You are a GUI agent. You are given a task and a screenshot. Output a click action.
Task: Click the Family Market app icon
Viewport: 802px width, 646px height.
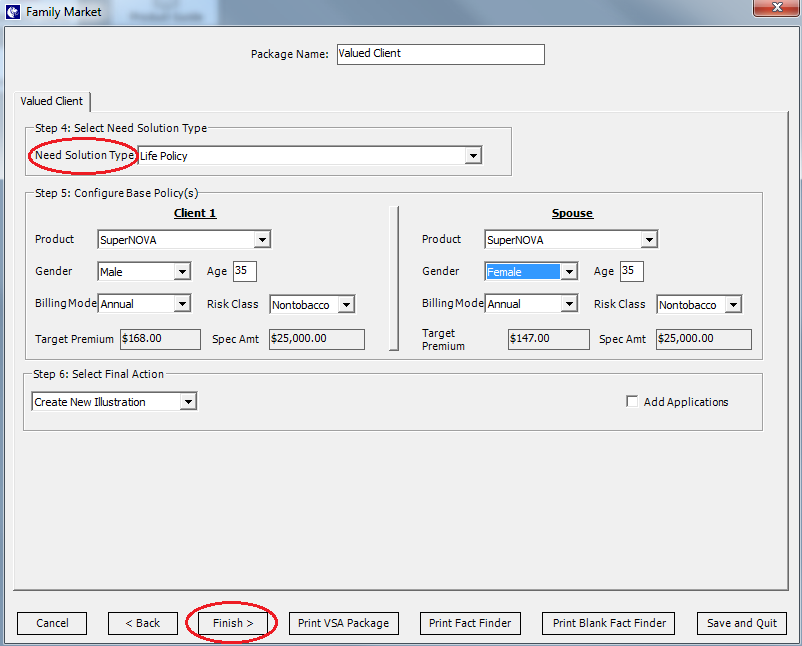pyautogui.click(x=12, y=11)
